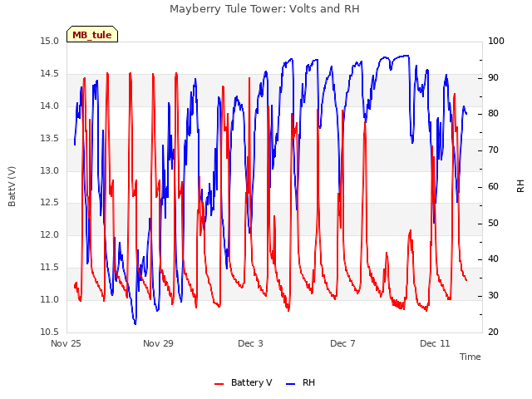Click the 40 RH tick label

point(493,259)
